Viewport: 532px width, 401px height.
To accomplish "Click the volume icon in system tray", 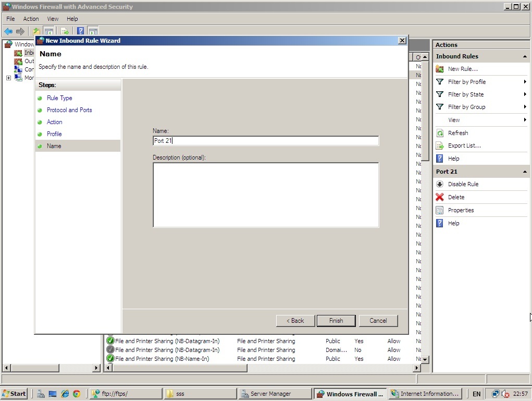I will tap(505, 394).
